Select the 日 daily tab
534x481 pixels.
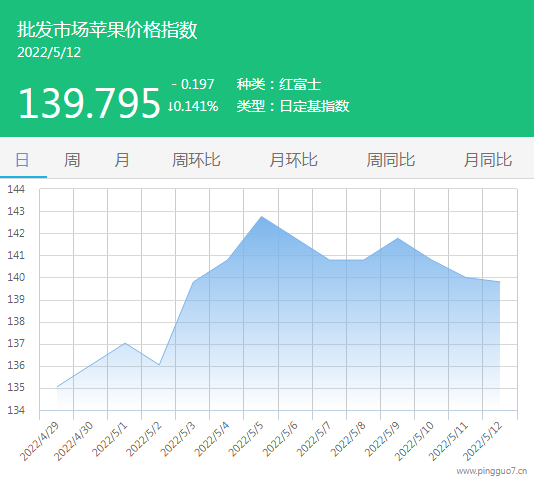[22, 160]
